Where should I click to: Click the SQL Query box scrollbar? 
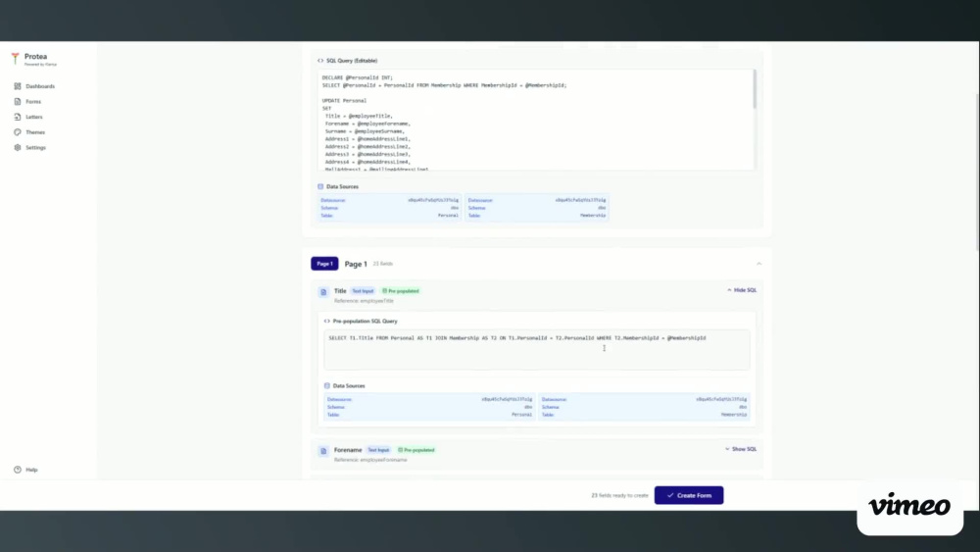755,89
